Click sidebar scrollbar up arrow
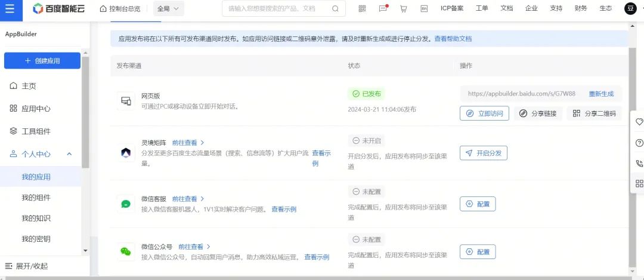644x280 pixels. coord(85,53)
